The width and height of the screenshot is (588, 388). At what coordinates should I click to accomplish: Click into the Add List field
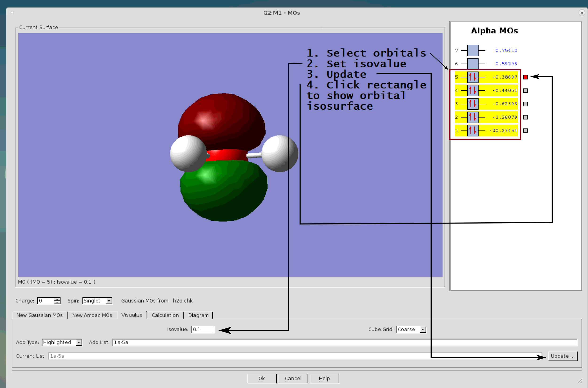[x=345, y=342]
